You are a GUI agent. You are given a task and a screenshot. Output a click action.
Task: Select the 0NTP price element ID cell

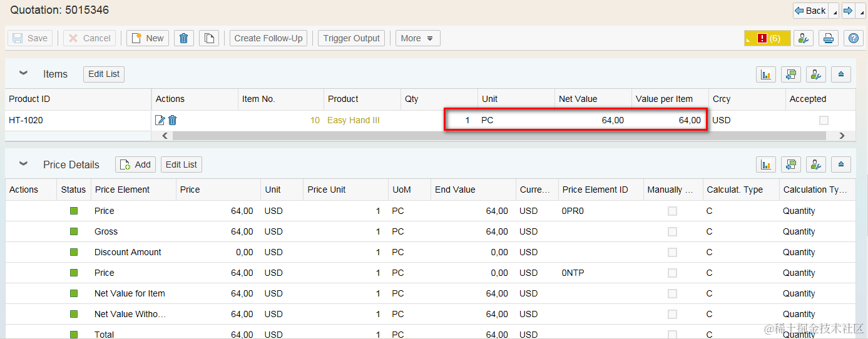[x=601, y=273]
